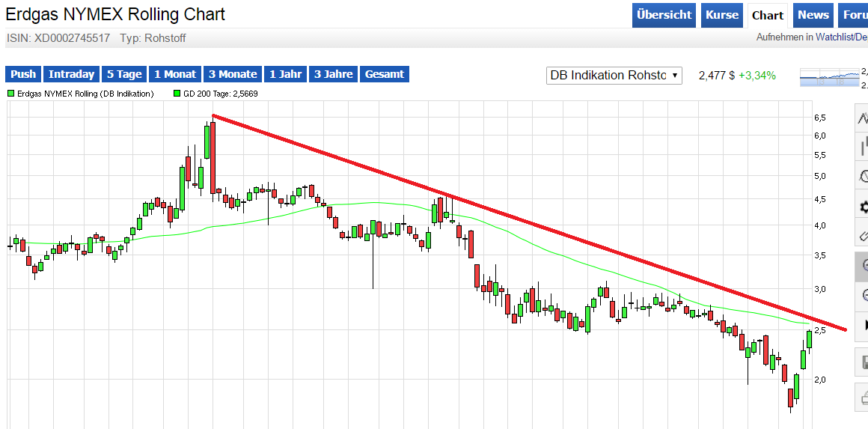Show the Intraday chart view
The width and height of the screenshot is (868, 429).
click(72, 74)
